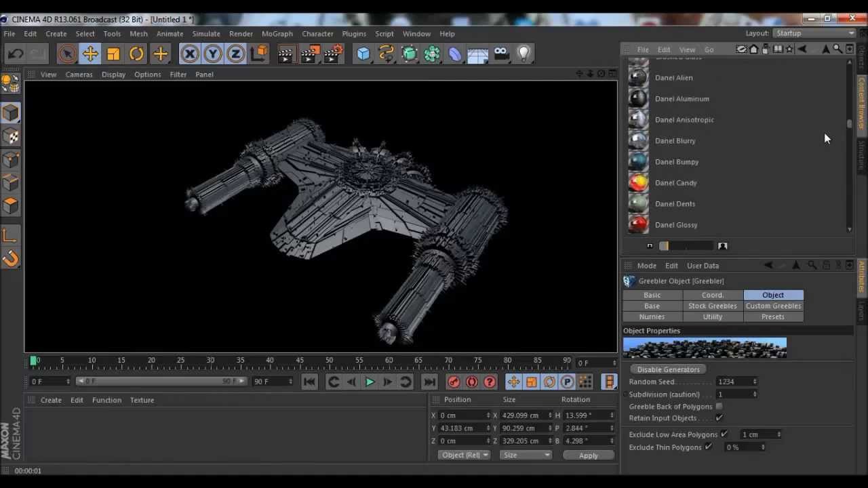Toggle autokeying in the timeline controls
The height and width of the screenshot is (488, 868).
(x=472, y=382)
